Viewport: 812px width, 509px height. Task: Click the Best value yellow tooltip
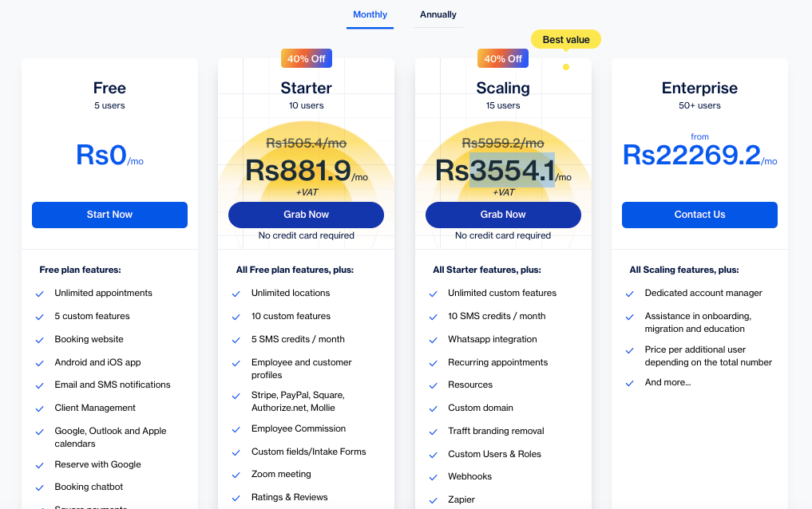coord(566,39)
